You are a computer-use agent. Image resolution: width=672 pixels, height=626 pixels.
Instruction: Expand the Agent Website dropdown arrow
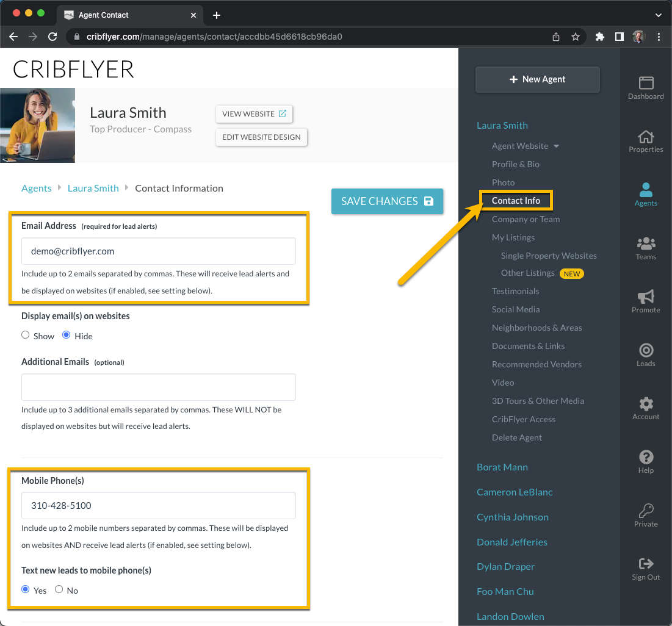(x=556, y=146)
